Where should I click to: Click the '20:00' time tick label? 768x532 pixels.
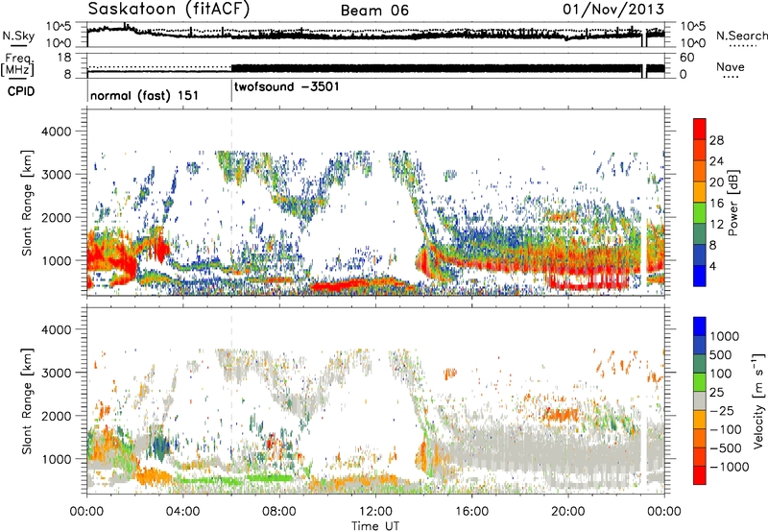[567, 512]
